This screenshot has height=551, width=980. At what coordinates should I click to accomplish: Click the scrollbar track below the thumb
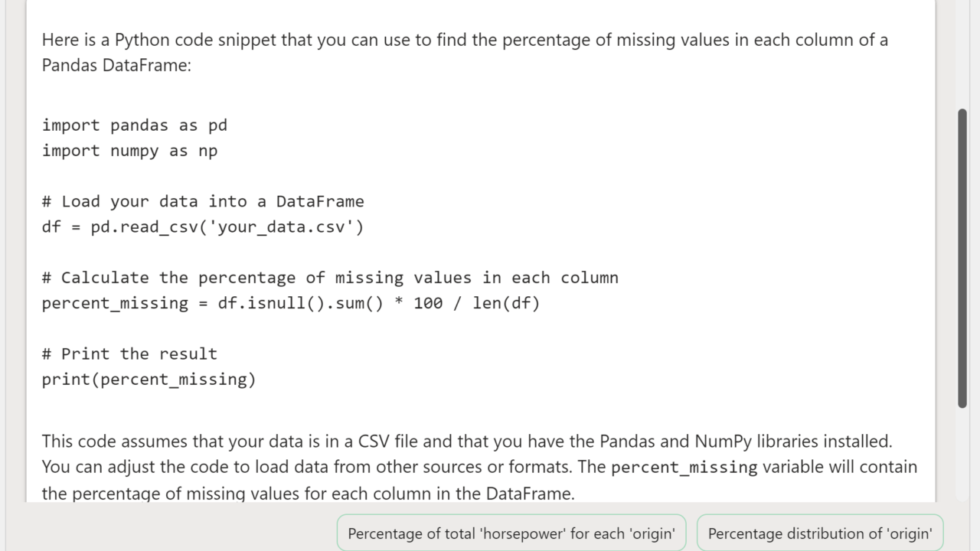point(962,459)
